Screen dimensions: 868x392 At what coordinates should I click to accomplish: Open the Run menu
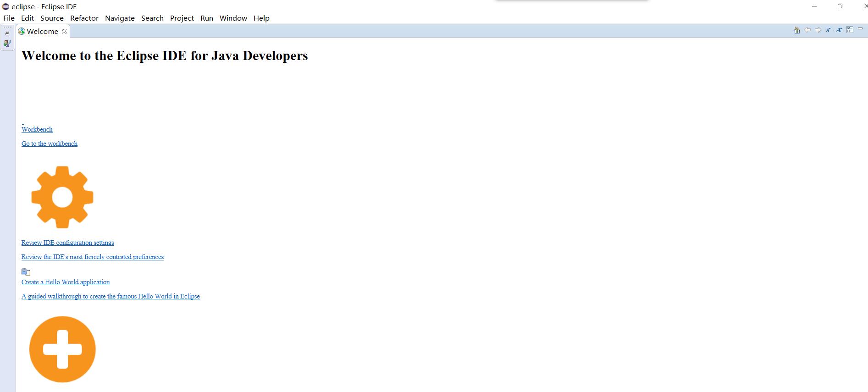[207, 18]
